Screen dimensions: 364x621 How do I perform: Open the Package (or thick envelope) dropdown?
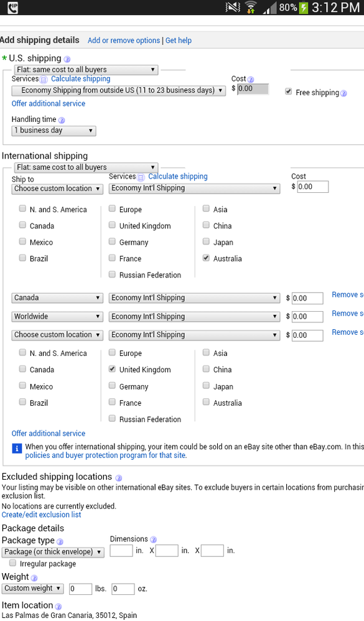click(x=53, y=552)
